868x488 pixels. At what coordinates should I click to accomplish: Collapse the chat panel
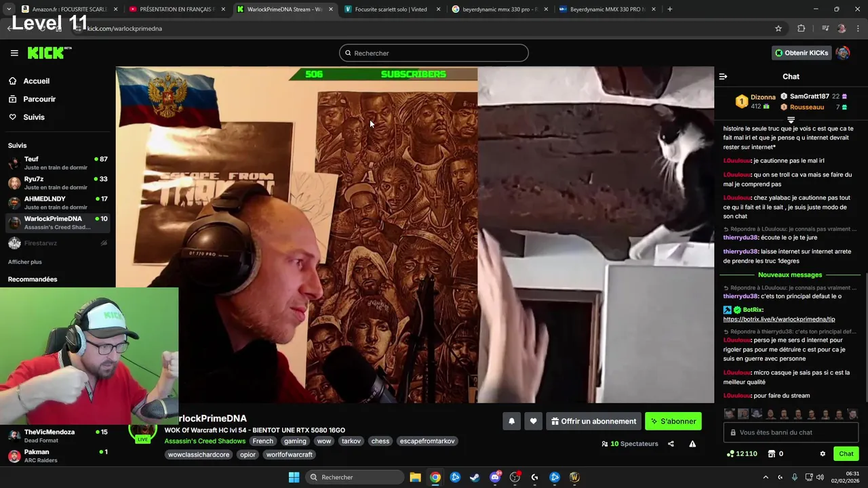723,77
